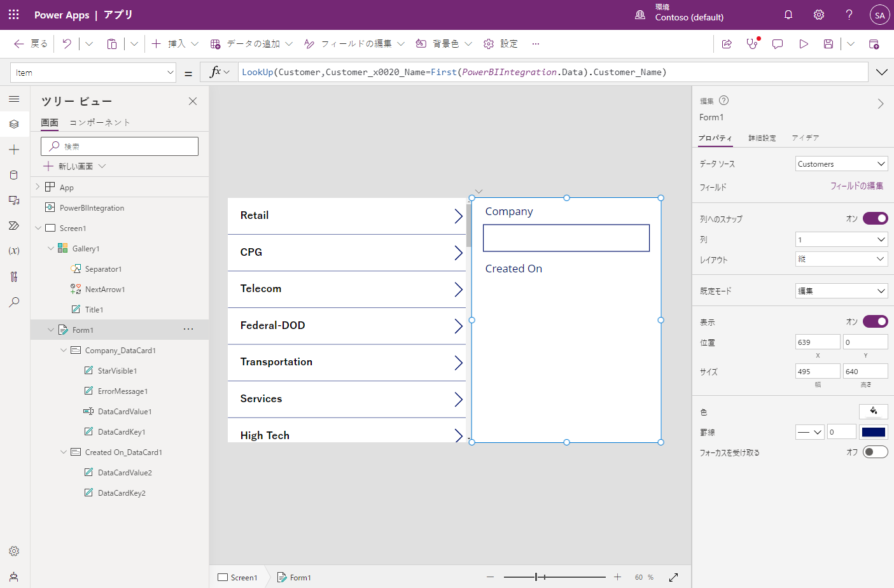Open the fill color picker
Viewport: 894px width, 588px height.
pos(874,411)
